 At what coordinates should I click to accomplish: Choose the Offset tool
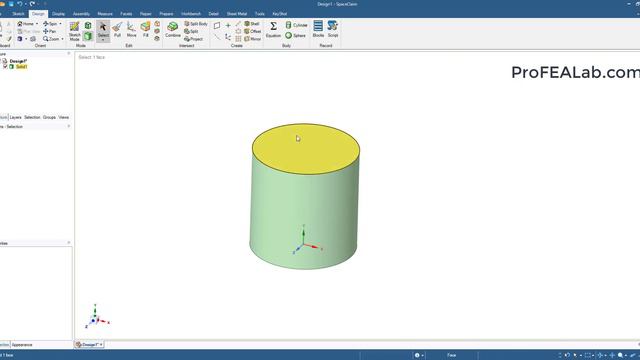pyautogui.click(x=253, y=31)
